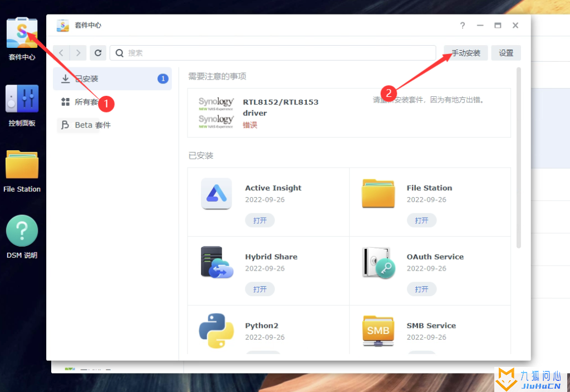Select the 已安装 sidebar tab

coord(112,79)
